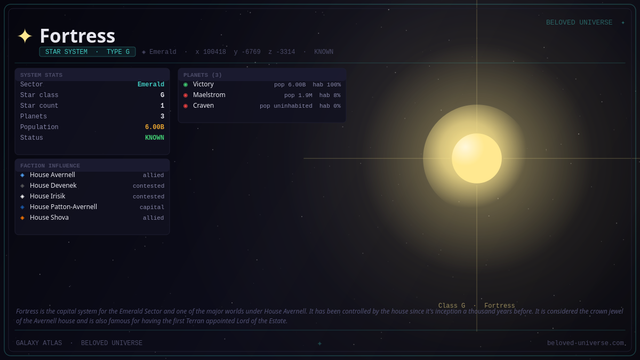The image size is (640, 360).
Task: Open BELOVED UNIVERSE link at top right
Action: click(579, 22)
